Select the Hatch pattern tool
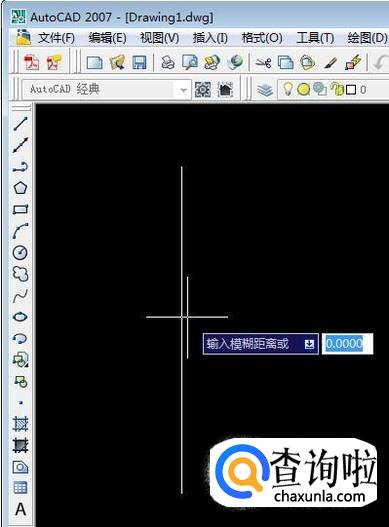Viewport: 389px width, 527px height. point(21,424)
